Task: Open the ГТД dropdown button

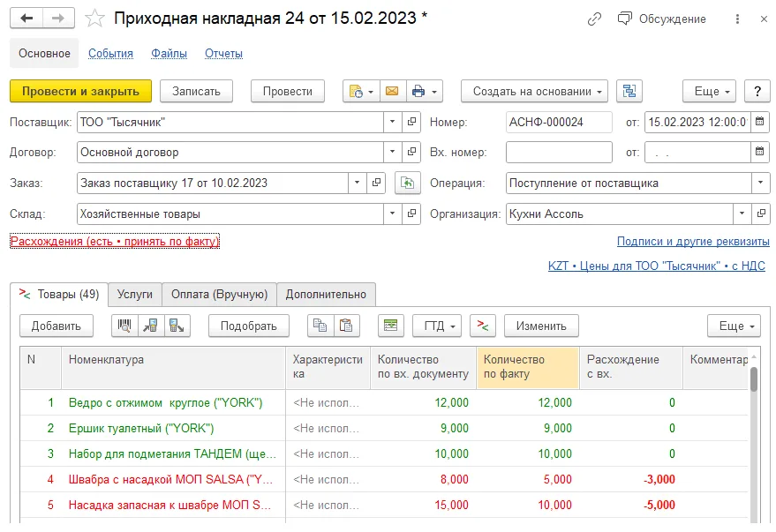Action: (x=437, y=326)
